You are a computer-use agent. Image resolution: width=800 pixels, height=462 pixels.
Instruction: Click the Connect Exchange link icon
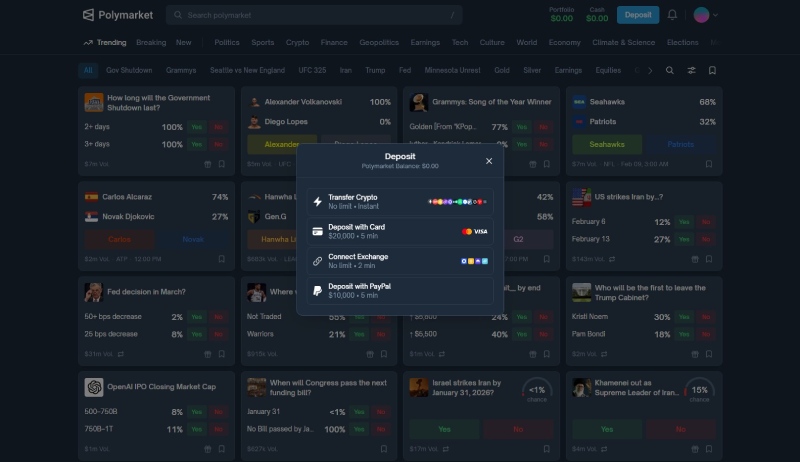click(x=317, y=261)
